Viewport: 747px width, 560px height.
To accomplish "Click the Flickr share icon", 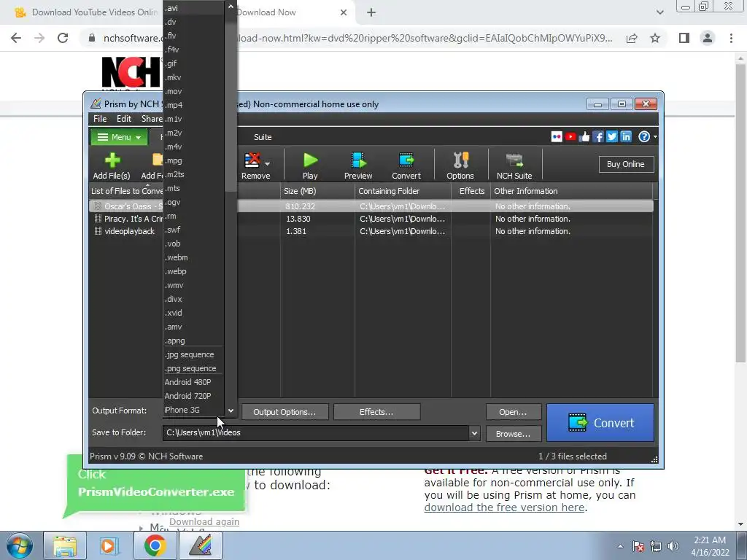I will click(x=557, y=137).
